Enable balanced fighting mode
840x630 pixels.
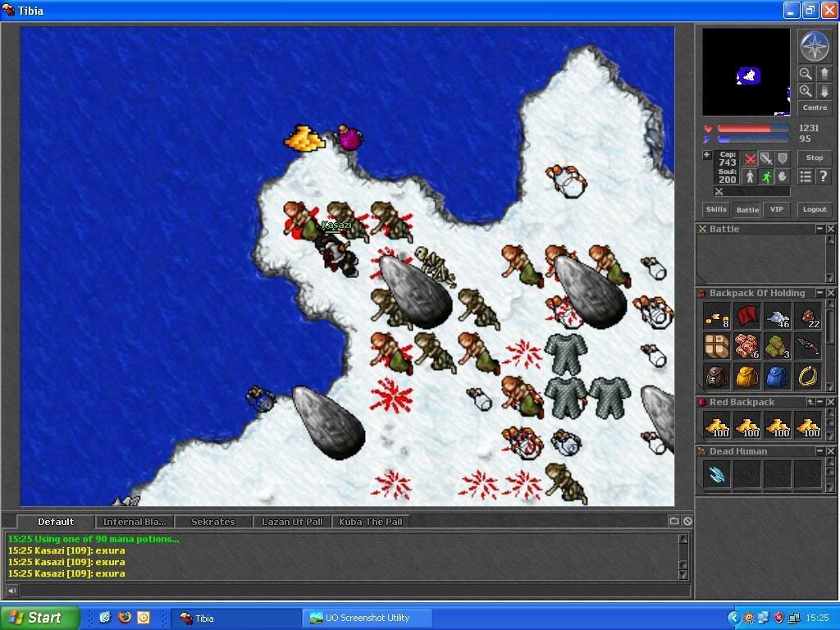pyautogui.click(x=767, y=159)
